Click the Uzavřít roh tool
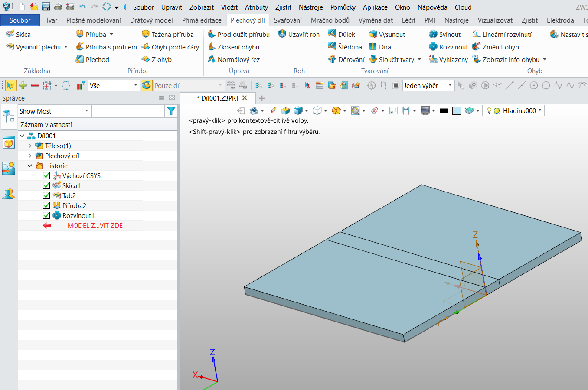 coord(299,34)
